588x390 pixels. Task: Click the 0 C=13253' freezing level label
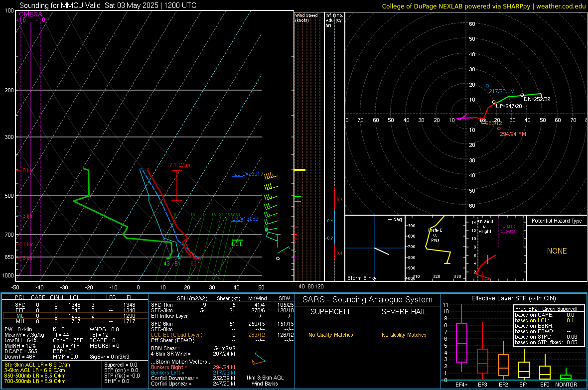tap(246, 219)
